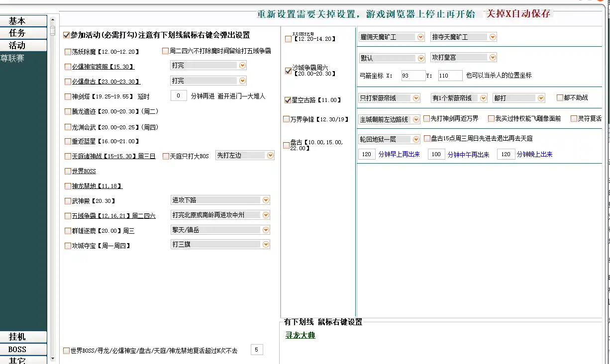This screenshot has width=610, height=364.
Task: Enable 灵符复活 checkbox
Action: (574, 118)
